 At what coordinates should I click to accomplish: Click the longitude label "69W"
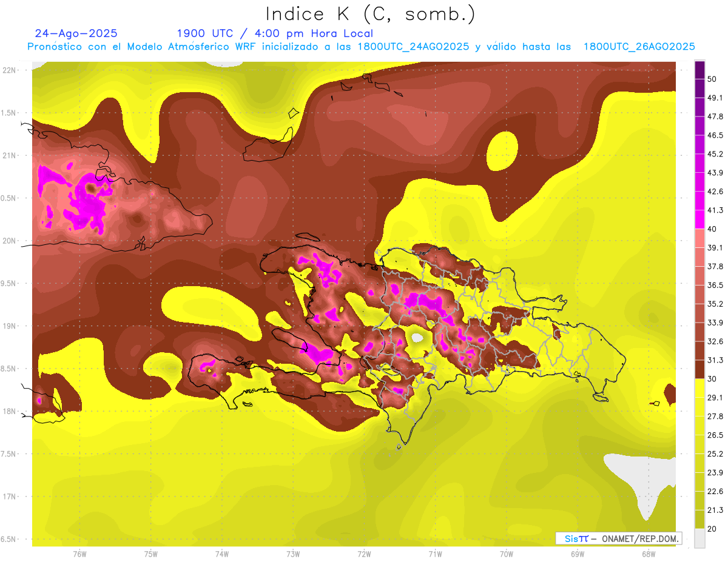pyautogui.click(x=578, y=554)
